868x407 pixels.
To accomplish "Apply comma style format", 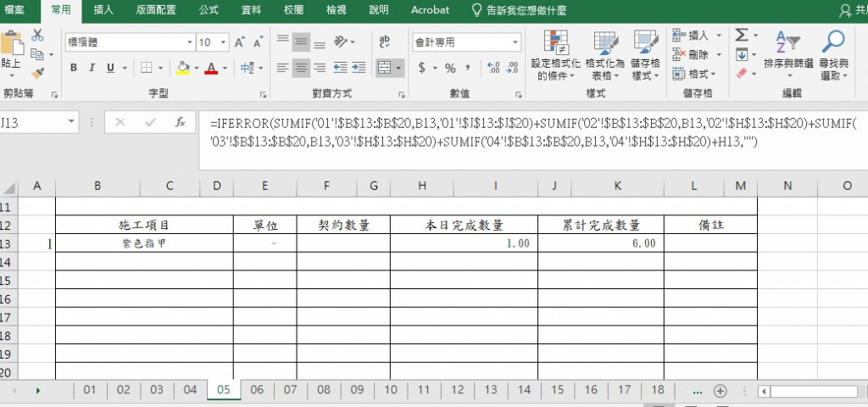I will click(468, 68).
